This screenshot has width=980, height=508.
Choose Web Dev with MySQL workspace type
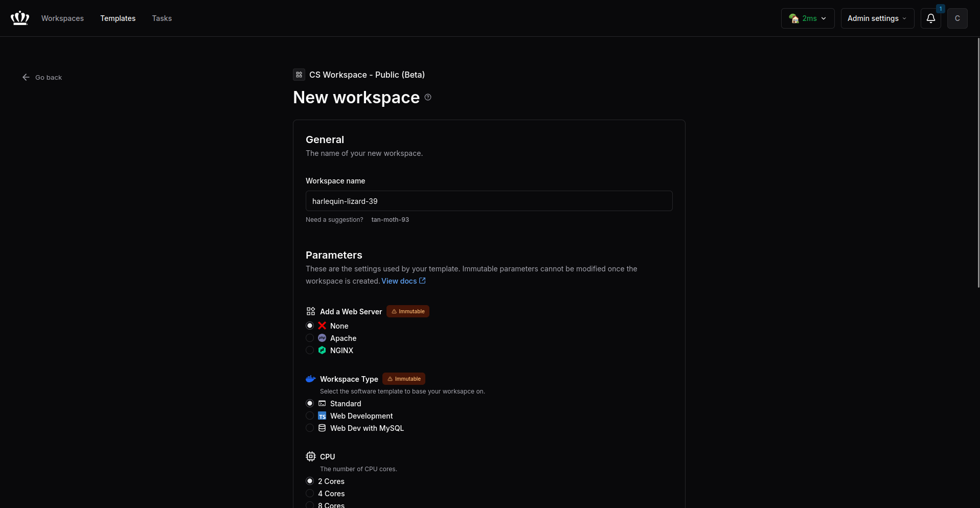point(310,428)
